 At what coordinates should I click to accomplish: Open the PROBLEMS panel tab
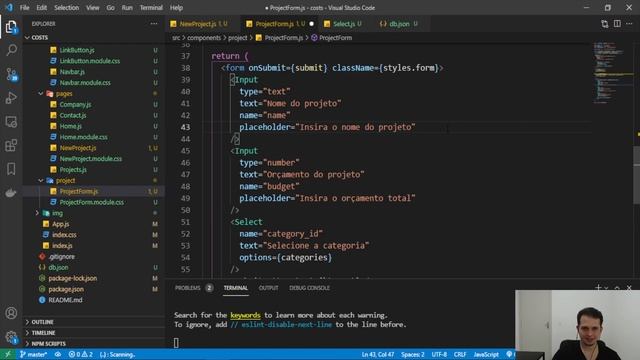pyautogui.click(x=188, y=288)
